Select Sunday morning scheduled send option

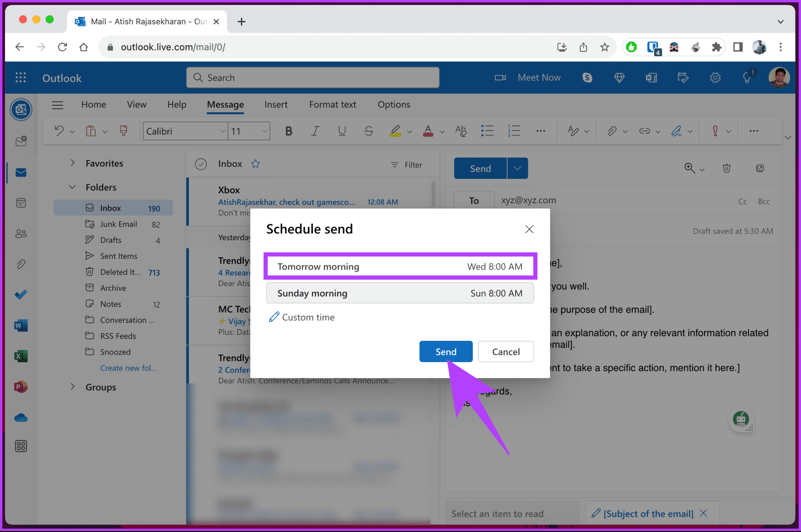pyautogui.click(x=401, y=293)
